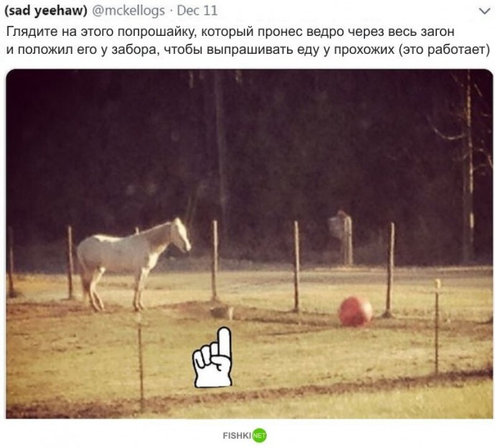The image size is (495, 448).
Task: Click the red ball in the paddock
Action: (356, 312)
